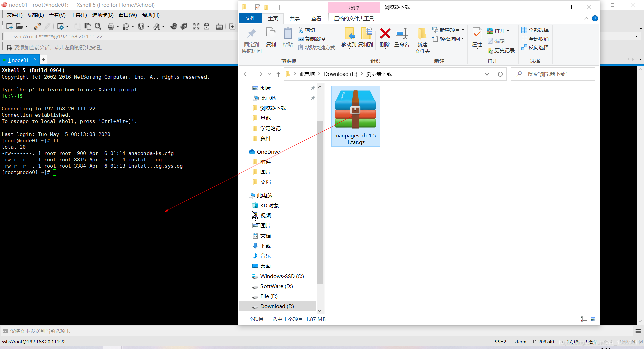Click the Lock screen padlock icon in Xshell
This screenshot has width=644, height=349.
tap(207, 26)
